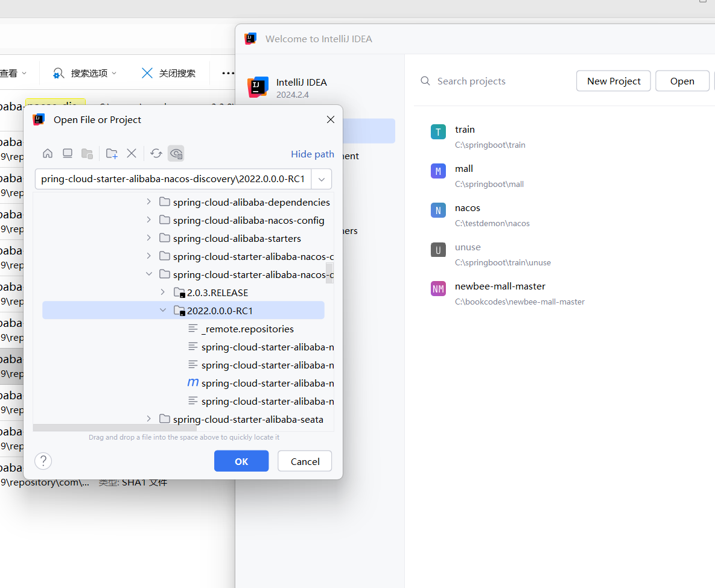This screenshot has height=588, width=715.
Task: Click the horizontal scrollbar of file tree
Action: pyautogui.click(x=115, y=428)
